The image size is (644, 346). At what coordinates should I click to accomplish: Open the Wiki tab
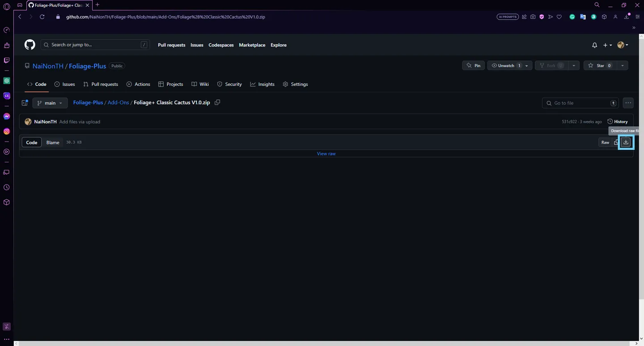click(200, 84)
